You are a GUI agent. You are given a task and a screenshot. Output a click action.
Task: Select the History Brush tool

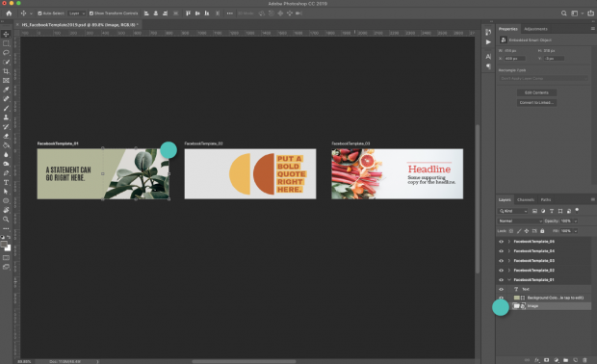(x=6, y=126)
